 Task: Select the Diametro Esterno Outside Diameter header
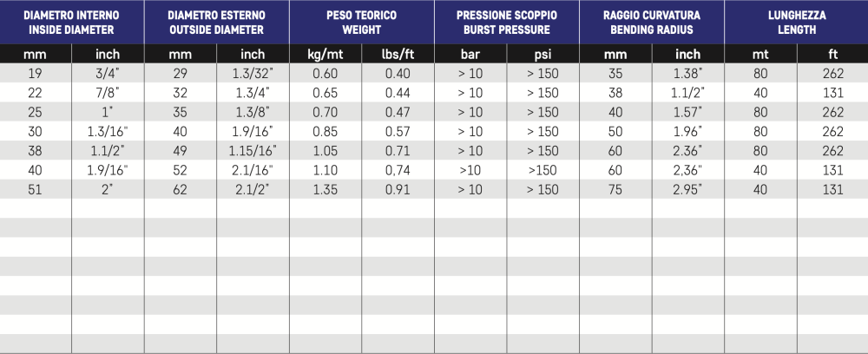click(x=216, y=22)
